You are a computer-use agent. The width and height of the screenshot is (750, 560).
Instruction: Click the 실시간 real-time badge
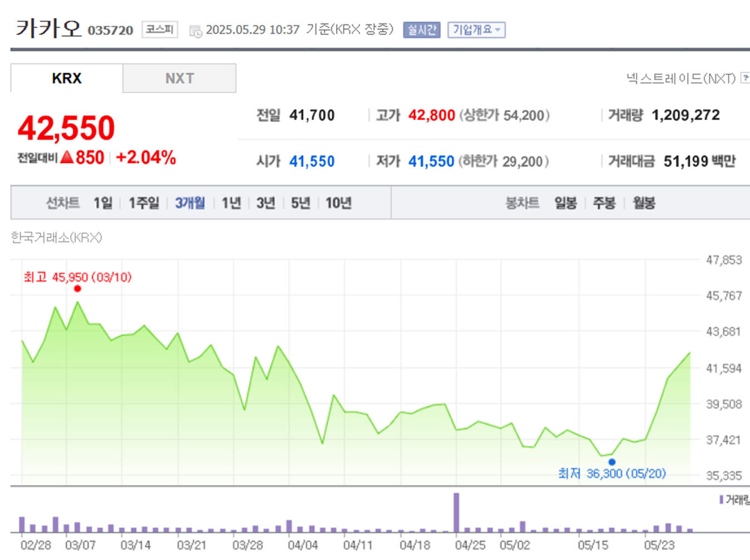tap(422, 29)
